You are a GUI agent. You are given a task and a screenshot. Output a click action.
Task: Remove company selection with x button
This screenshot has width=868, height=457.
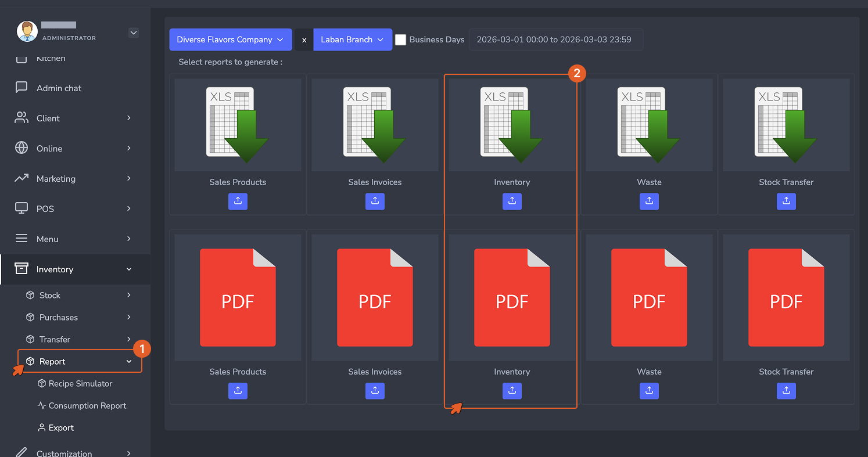pyautogui.click(x=304, y=39)
